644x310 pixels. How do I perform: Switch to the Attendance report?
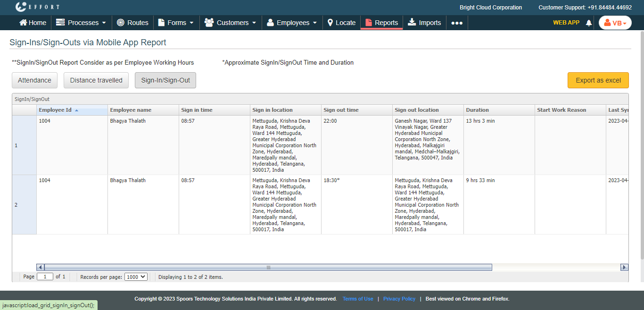(34, 80)
